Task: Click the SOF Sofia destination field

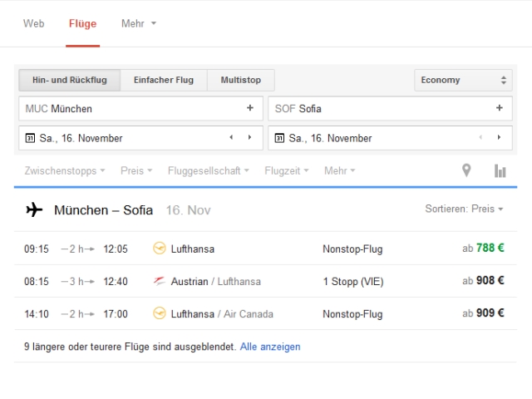Action: [x=390, y=109]
